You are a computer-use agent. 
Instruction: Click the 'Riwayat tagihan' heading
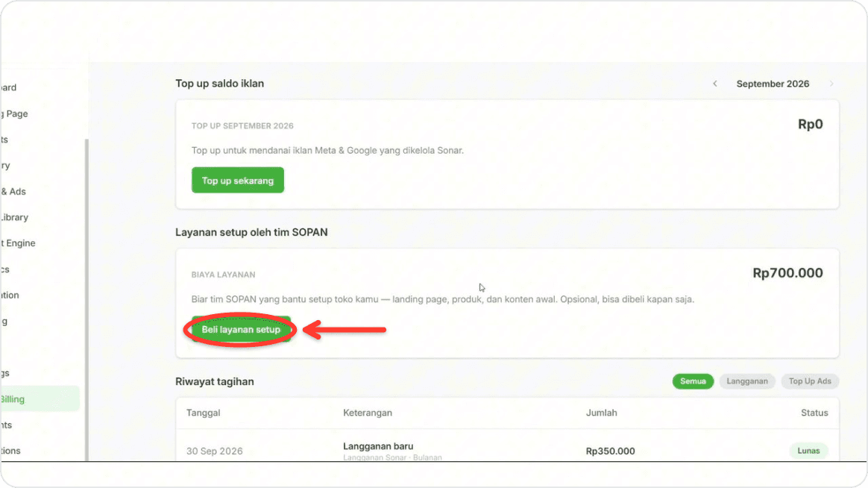click(214, 381)
